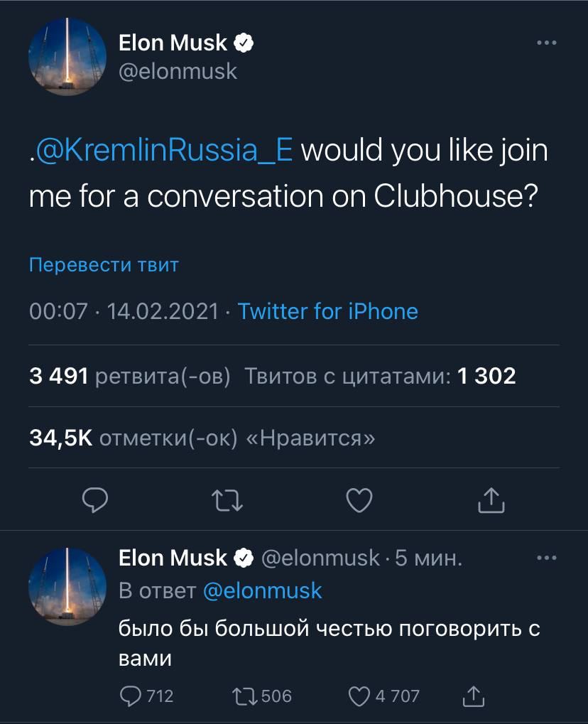Screen dimensions: 588x724
Task: Tap the share icon under the main tweet
Action: 491,500
